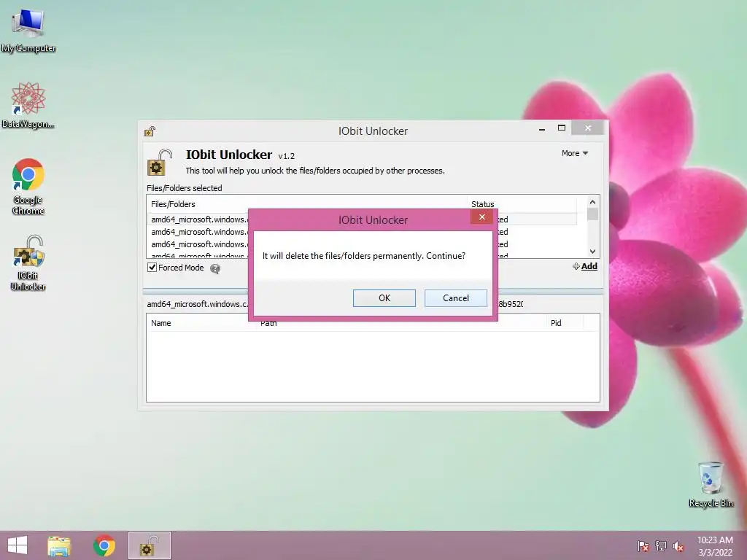This screenshot has width=747, height=560.
Task: Click the IObit Unlocker padlock logo
Action: click(x=160, y=162)
